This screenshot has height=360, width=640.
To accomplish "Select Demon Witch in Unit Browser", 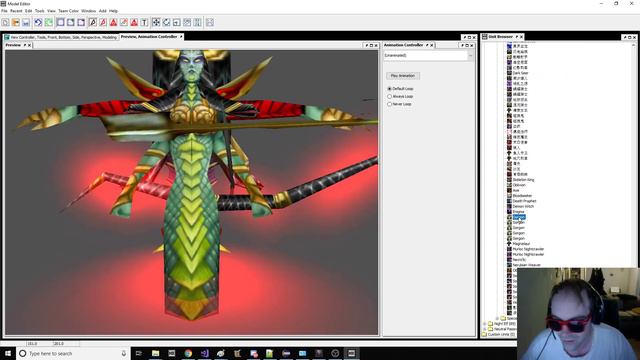I will (x=523, y=206).
